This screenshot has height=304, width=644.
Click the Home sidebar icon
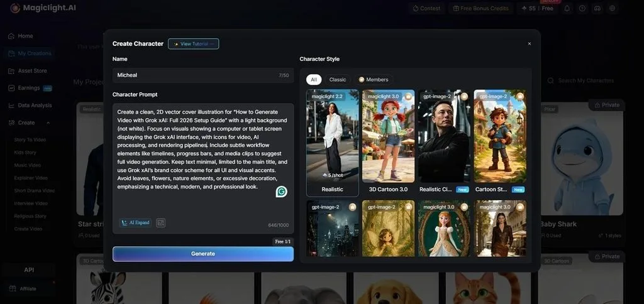(11, 36)
